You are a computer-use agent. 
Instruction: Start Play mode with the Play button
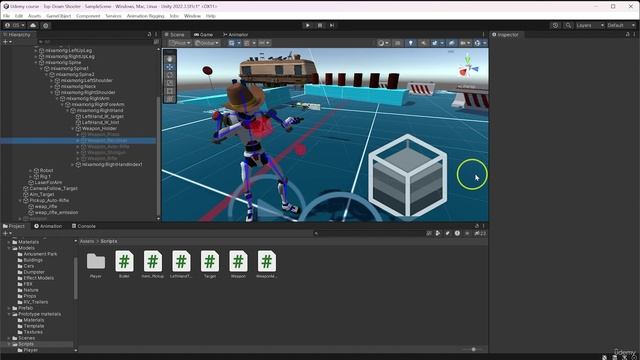(307, 25)
